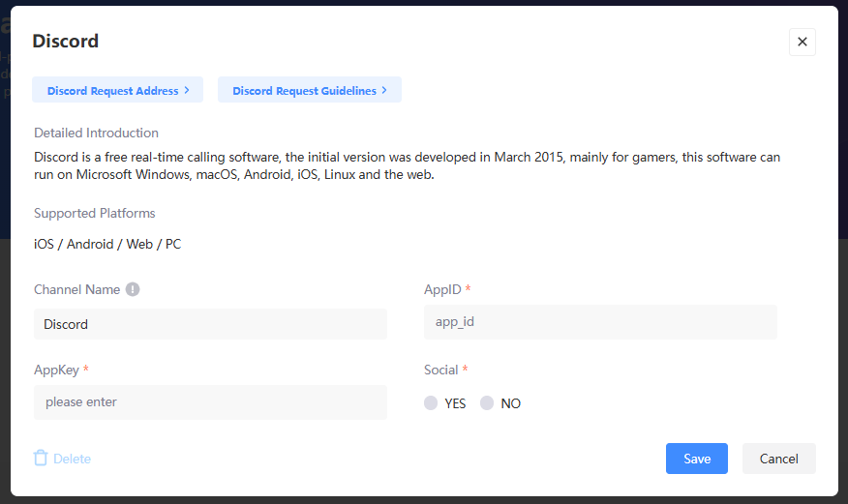The width and height of the screenshot is (848, 504).
Task: Click the Delete text label
Action: point(72,459)
